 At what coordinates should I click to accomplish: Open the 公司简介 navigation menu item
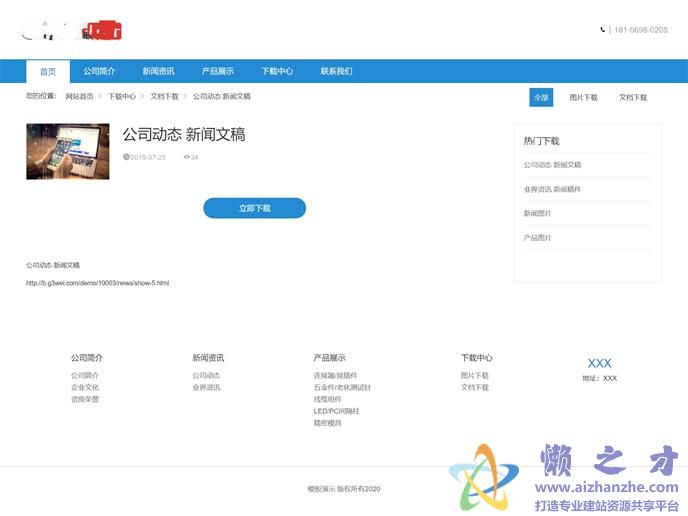click(99, 72)
